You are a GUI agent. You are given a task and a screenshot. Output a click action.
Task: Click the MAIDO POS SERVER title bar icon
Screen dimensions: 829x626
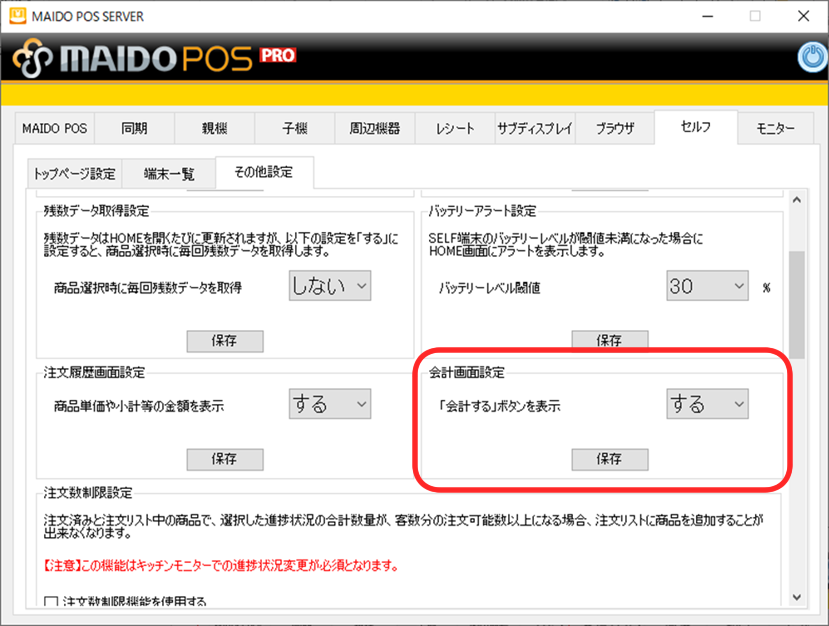click(x=17, y=16)
